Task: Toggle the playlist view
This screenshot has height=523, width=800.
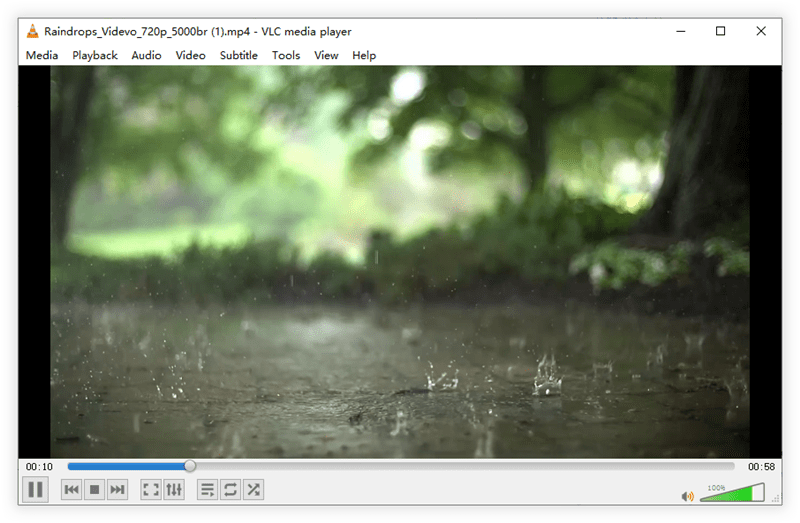Action: pos(208,489)
